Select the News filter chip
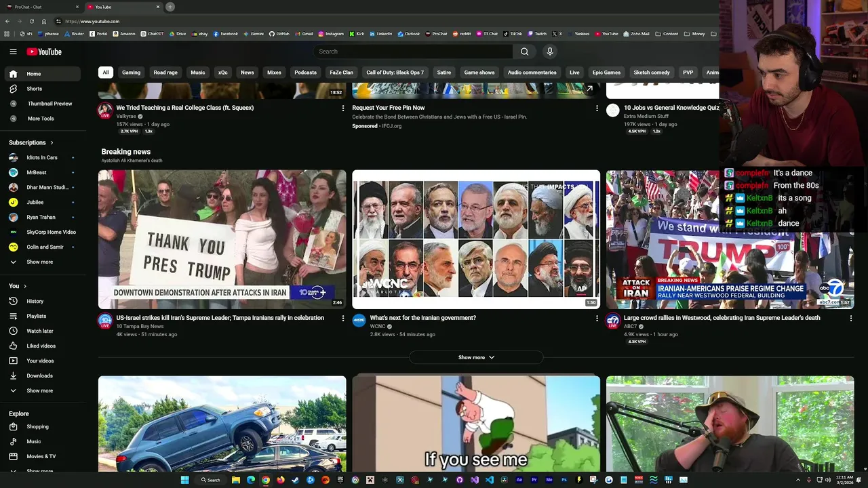Screen dimensions: 868x488 [x=248, y=73]
